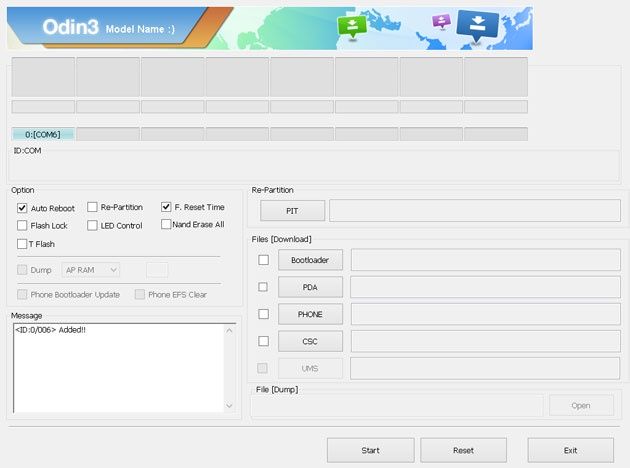Screen dimensions: 630x468
Task: Tick the LED Control checkbox
Action: coord(92,225)
